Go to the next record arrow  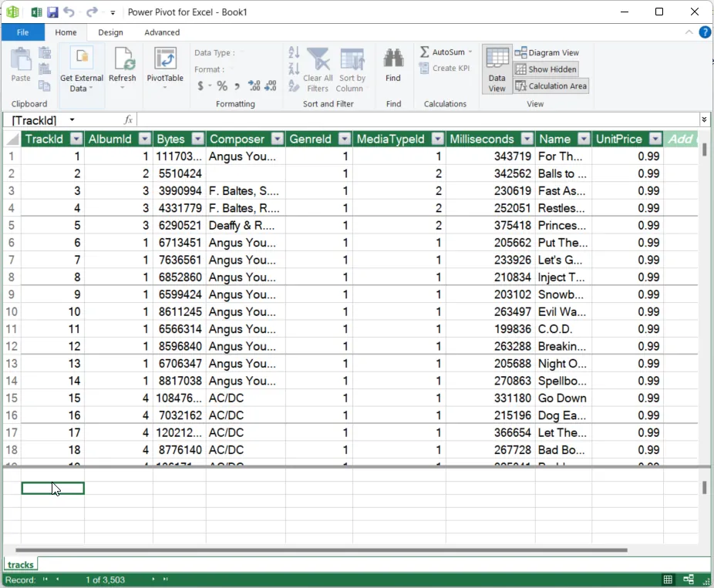(153, 580)
